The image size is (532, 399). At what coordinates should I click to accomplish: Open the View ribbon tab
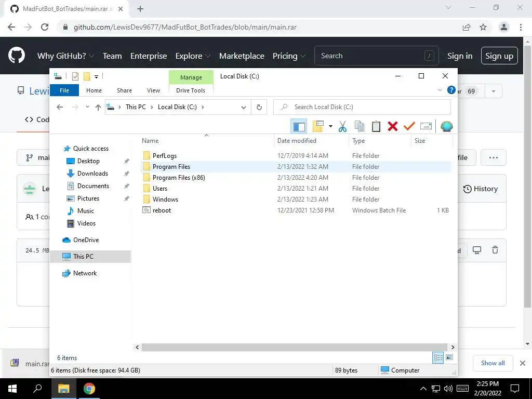153,90
